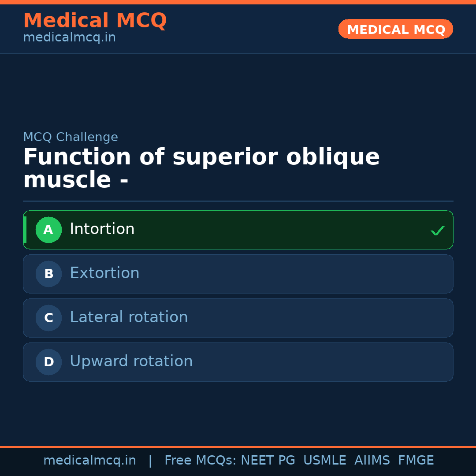Click the orange MEDICAL MCQ badge
Viewport: 476px width, 476px height.
[x=395, y=29]
